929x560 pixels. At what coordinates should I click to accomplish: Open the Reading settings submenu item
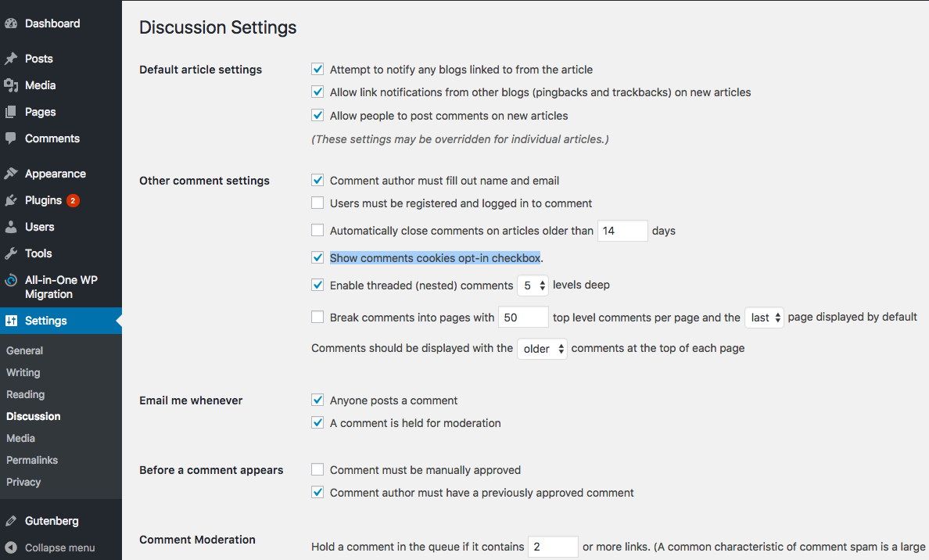pos(26,394)
